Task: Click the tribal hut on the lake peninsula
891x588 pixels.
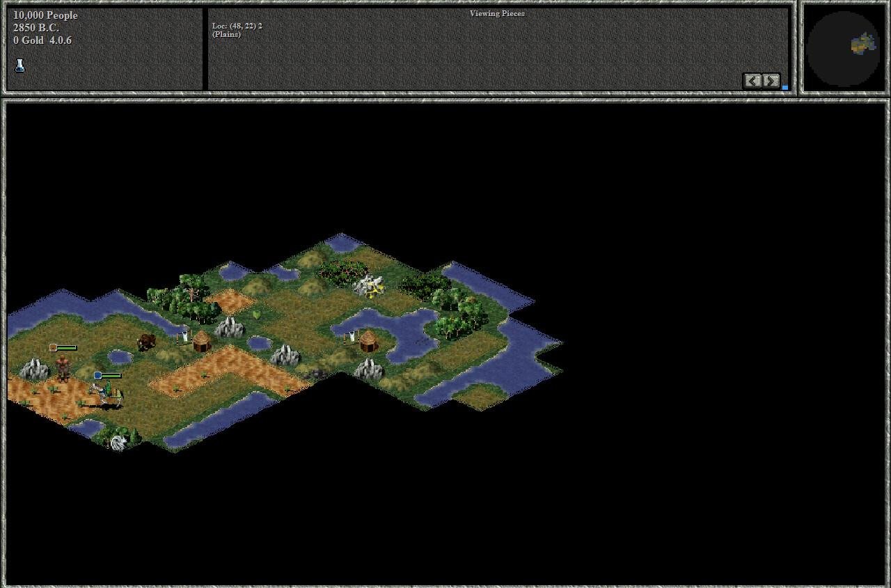Action: [368, 340]
